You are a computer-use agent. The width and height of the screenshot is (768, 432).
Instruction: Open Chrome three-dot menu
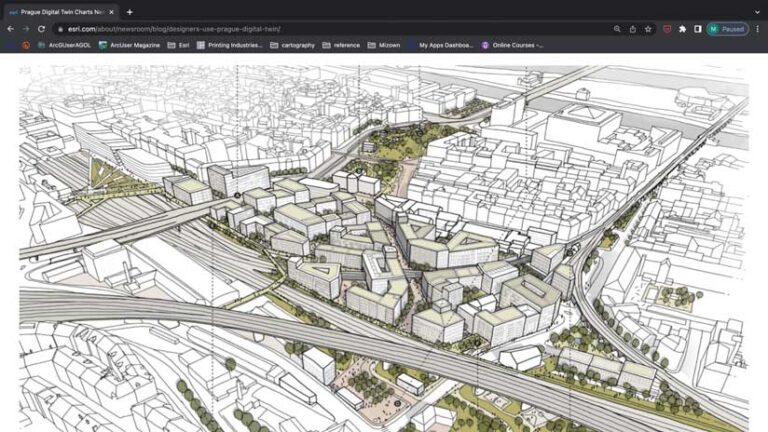click(758, 29)
